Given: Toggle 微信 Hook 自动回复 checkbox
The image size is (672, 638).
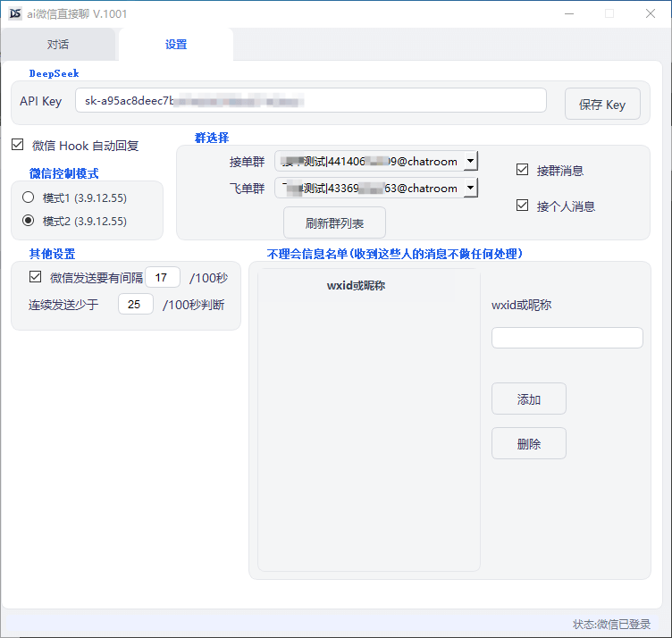Looking at the screenshot, I should coord(18,145).
